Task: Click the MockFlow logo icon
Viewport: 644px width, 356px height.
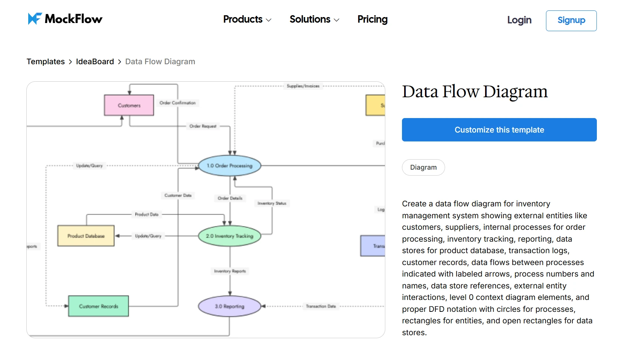Action: [34, 19]
